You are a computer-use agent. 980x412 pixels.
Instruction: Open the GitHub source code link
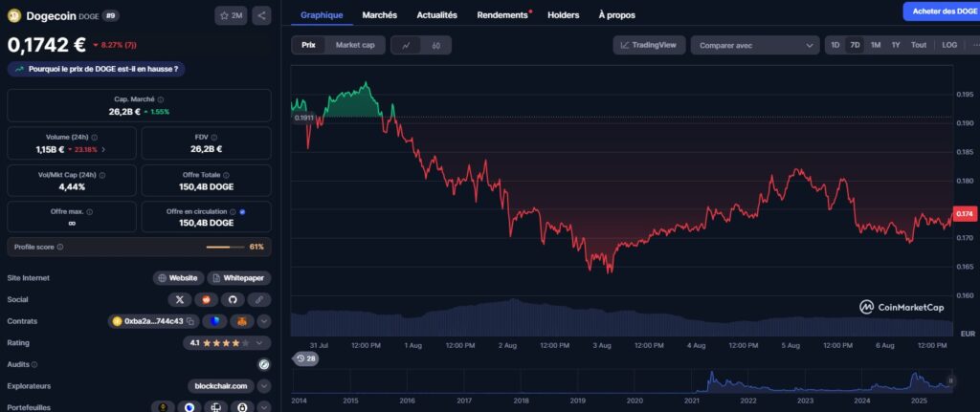231,299
